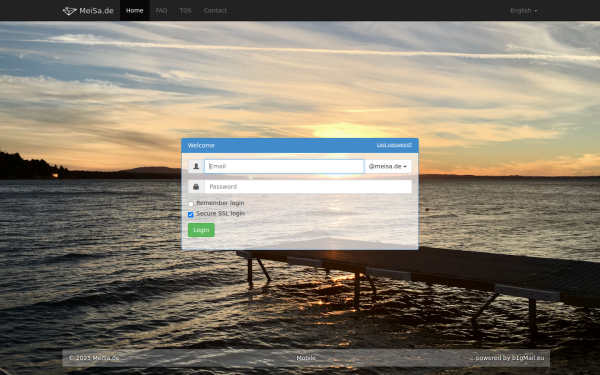Open the TOS page
Image resolution: width=600 pixels, height=375 pixels.
pos(186,10)
